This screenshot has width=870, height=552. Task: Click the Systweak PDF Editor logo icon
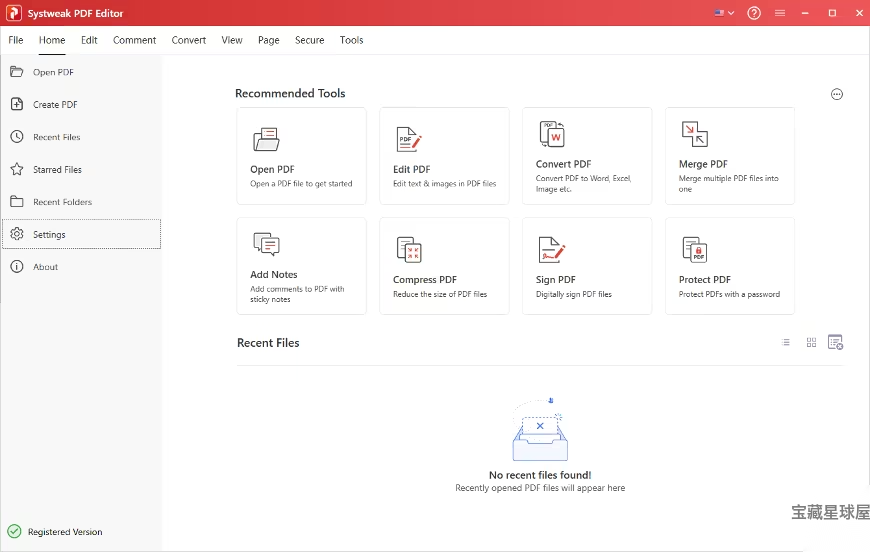click(x=14, y=13)
